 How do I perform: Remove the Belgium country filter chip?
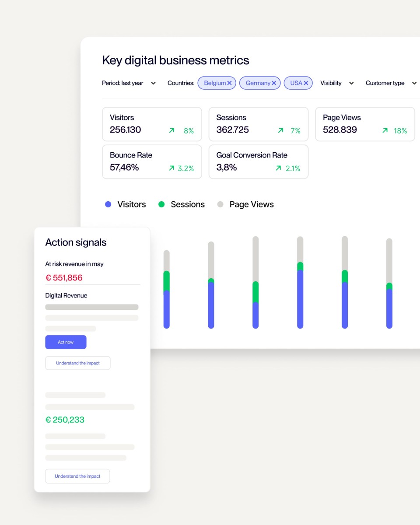click(x=230, y=83)
